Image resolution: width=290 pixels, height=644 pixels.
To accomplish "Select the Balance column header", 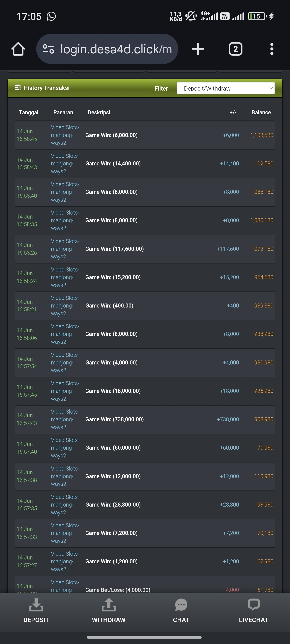I will 261,112.
